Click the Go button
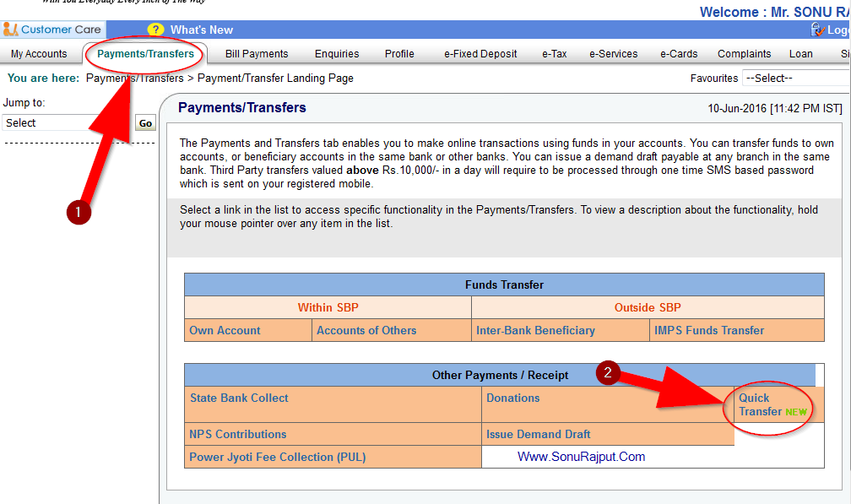This screenshot has width=851, height=504. coord(145,123)
